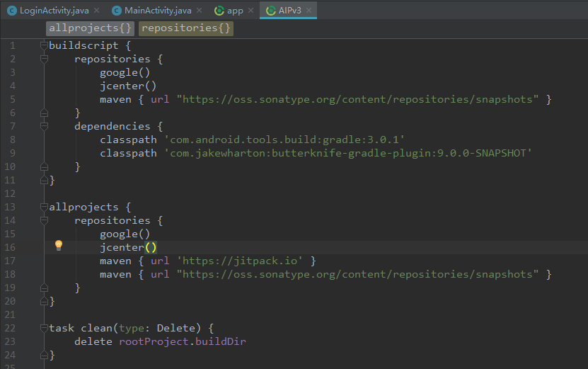Collapse fold end marker on line 6
The width and height of the screenshot is (588, 369).
pyautogui.click(x=44, y=113)
